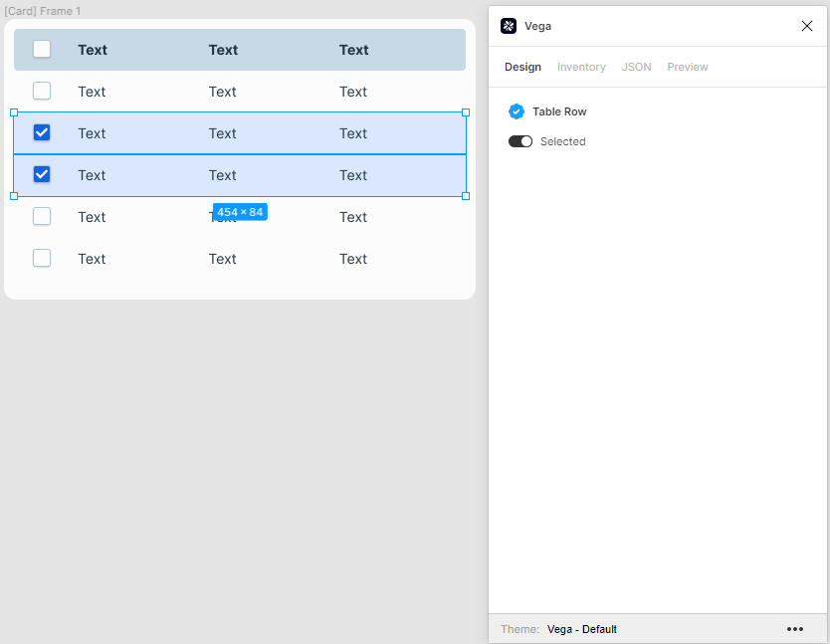Click the Vega plugin logo icon
The image size is (830, 644).
tap(509, 26)
